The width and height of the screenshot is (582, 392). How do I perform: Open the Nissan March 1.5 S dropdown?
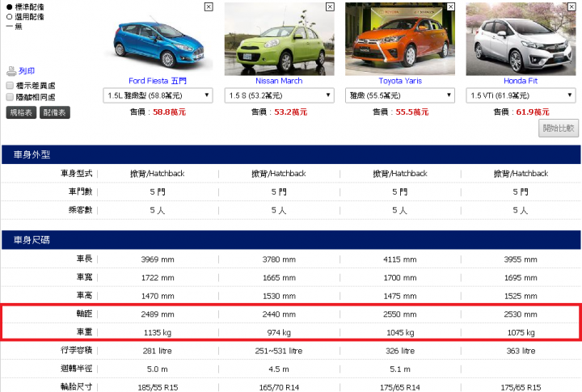[x=279, y=95]
